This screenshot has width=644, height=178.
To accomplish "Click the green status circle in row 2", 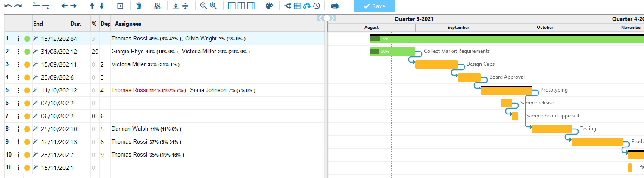I will point(27,52).
